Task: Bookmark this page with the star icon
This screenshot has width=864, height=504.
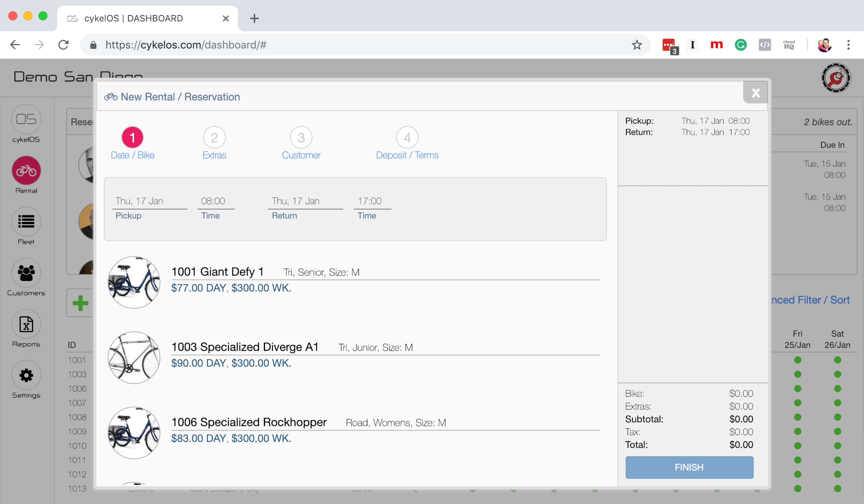Action: (x=637, y=45)
